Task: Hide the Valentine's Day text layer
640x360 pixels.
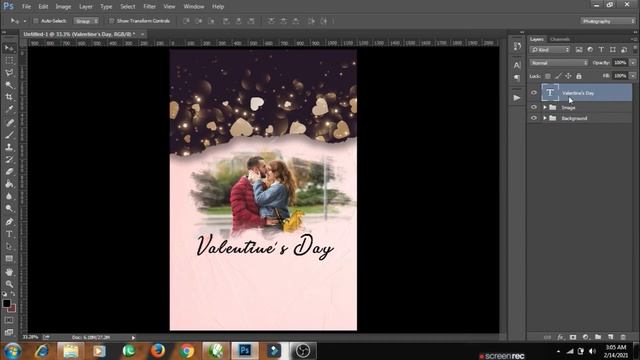Action: (x=534, y=93)
